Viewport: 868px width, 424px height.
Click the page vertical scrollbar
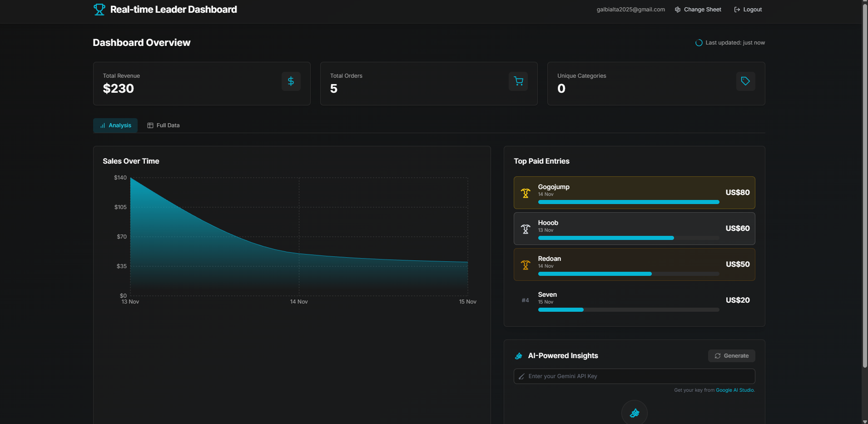click(864, 182)
